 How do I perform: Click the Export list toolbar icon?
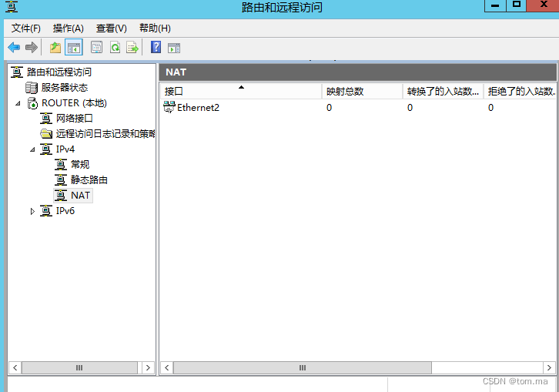click(x=132, y=47)
